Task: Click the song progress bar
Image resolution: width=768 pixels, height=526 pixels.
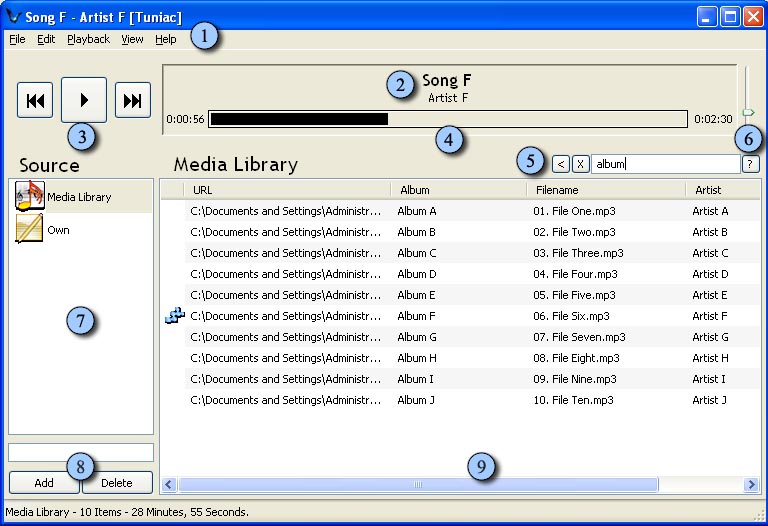Action: [x=447, y=119]
